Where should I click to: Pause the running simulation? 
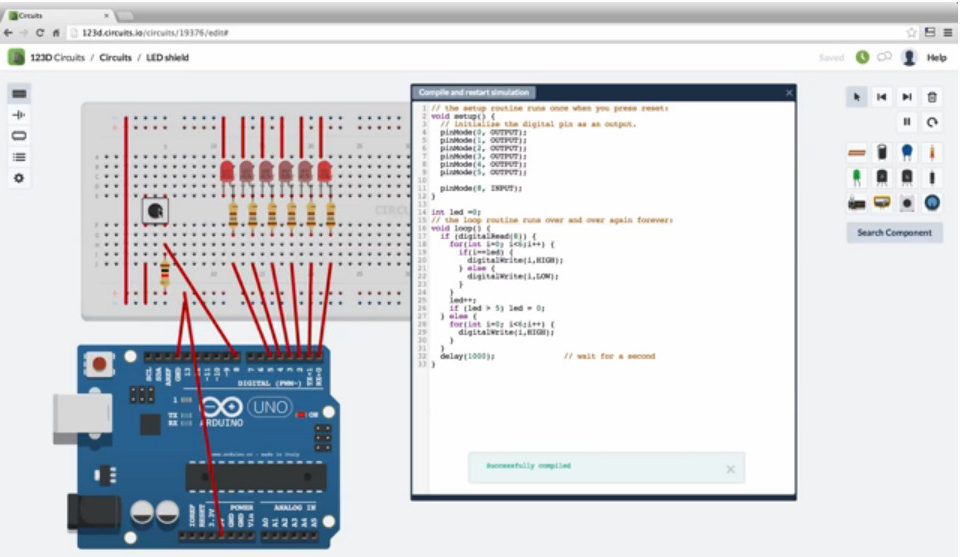tap(907, 122)
